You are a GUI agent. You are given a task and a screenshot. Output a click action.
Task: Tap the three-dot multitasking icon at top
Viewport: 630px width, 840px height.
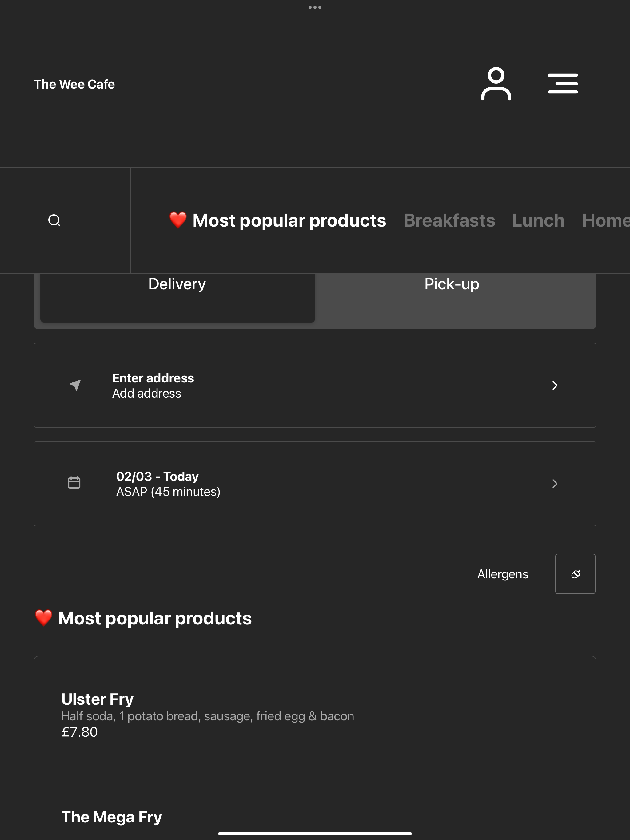tap(315, 7)
